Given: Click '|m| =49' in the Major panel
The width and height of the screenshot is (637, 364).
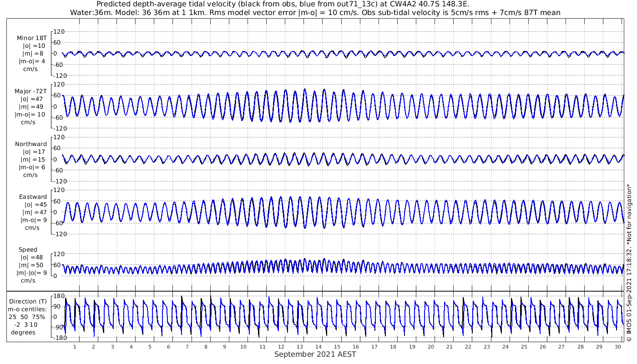Looking at the screenshot, I should tap(33, 107).
